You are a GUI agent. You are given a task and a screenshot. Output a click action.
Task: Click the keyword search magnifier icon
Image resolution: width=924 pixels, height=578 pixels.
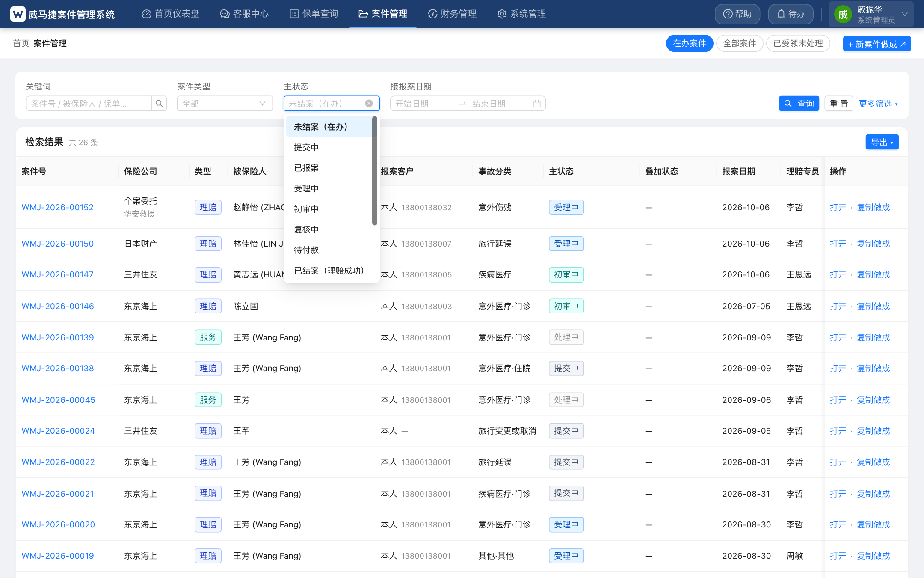[159, 104]
